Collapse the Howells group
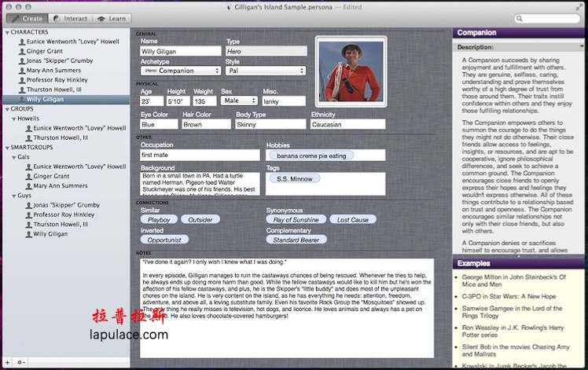This screenshot has width=588, height=370. point(14,119)
